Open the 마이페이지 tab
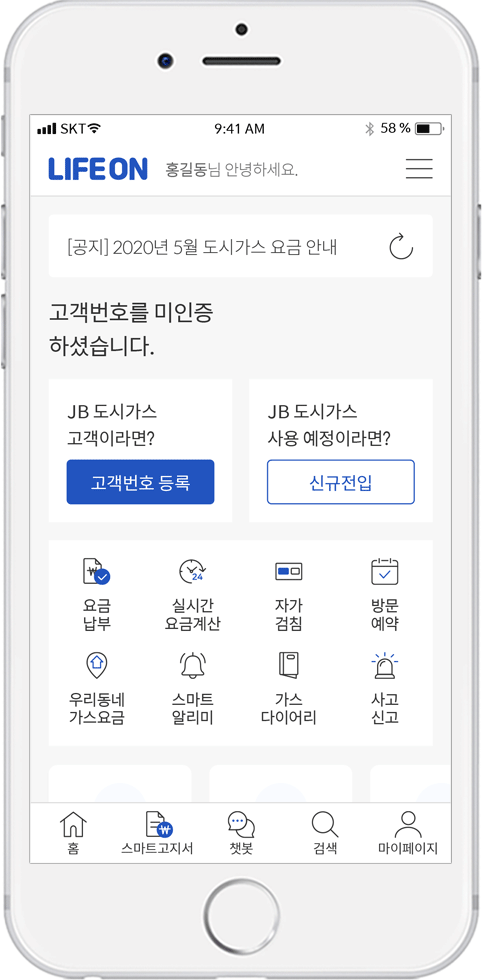The image size is (482, 980). (x=408, y=833)
